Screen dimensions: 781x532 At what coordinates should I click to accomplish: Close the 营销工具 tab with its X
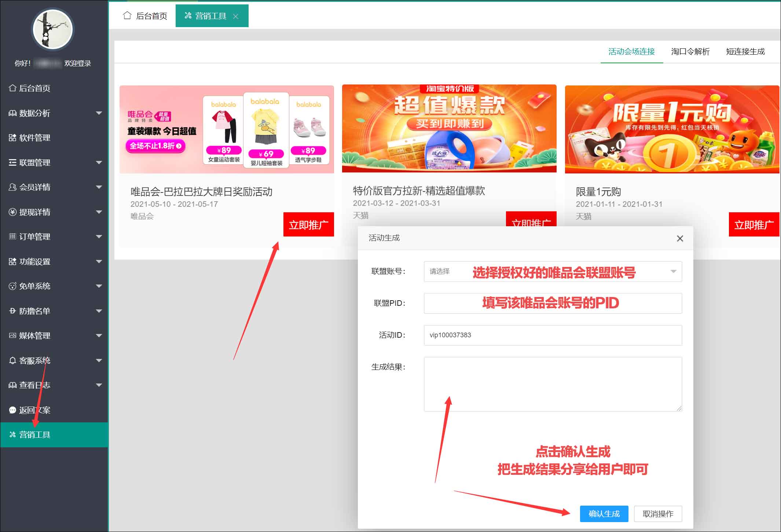(x=236, y=16)
